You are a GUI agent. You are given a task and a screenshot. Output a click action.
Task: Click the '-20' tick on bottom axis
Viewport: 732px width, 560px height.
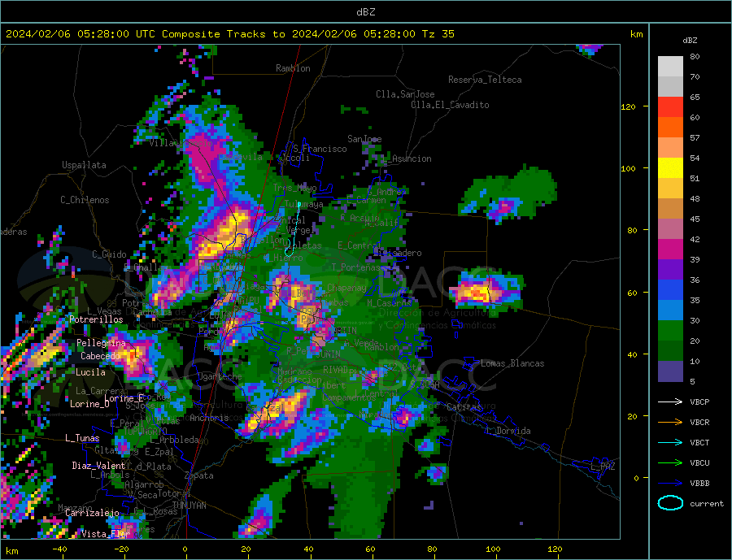(121, 549)
